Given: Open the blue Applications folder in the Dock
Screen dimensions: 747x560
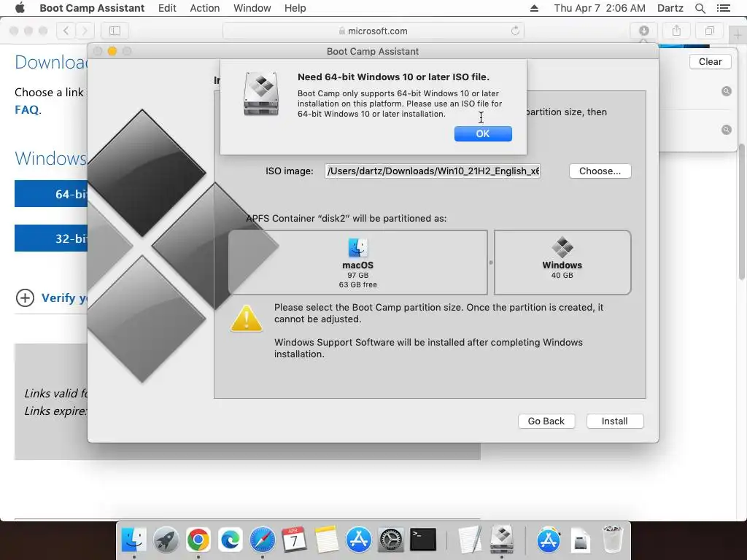Looking at the screenshot, I should point(549,540).
